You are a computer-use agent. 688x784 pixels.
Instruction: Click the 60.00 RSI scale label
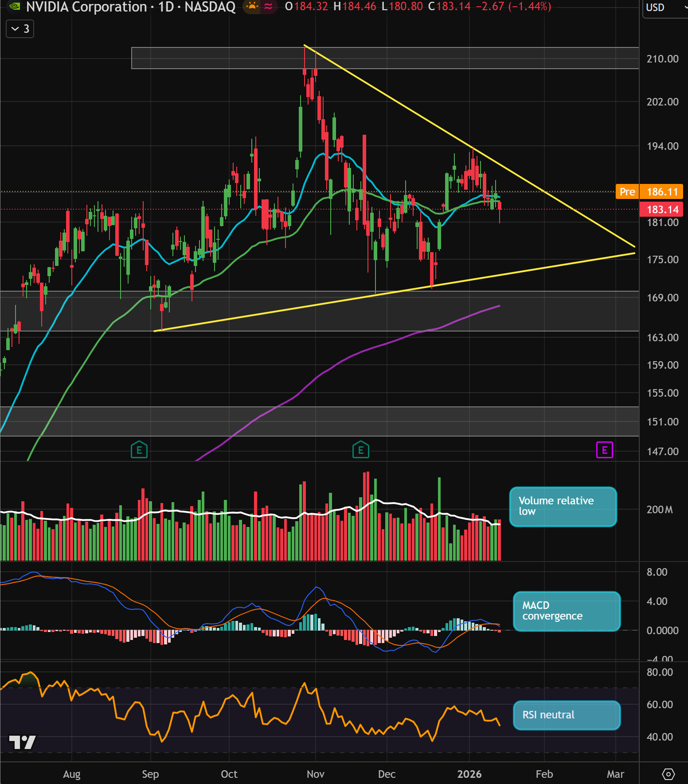(660, 705)
